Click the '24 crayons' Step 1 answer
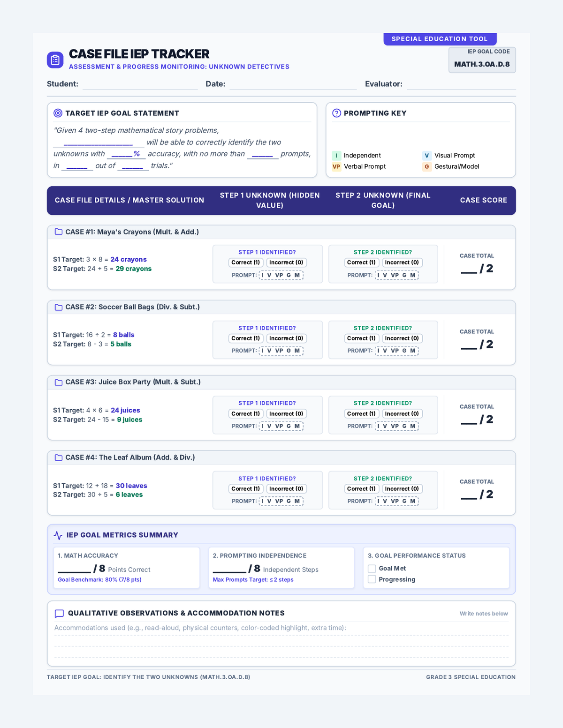Viewport: 563px width, 728px height. coord(129,260)
